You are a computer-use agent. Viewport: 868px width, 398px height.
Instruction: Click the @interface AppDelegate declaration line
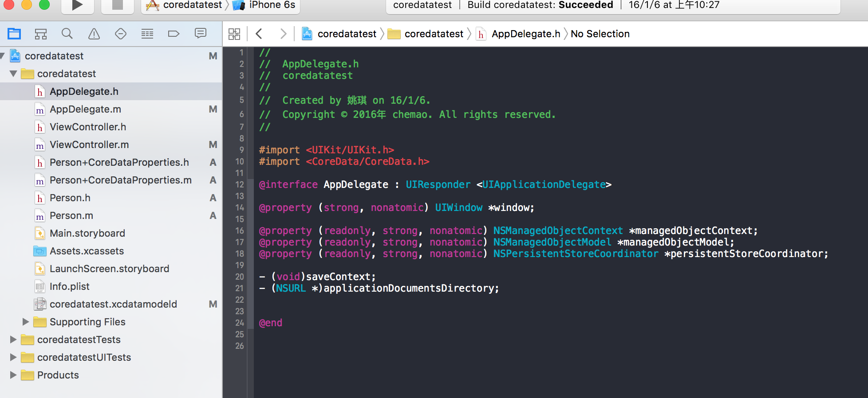tap(435, 184)
